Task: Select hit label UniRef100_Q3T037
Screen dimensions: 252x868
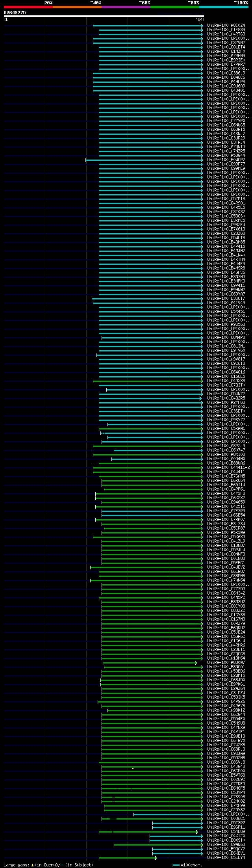Action: coord(226,212)
